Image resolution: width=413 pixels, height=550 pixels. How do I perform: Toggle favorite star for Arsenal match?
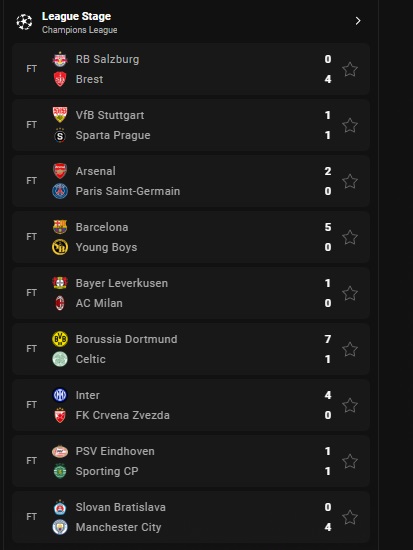pos(350,181)
